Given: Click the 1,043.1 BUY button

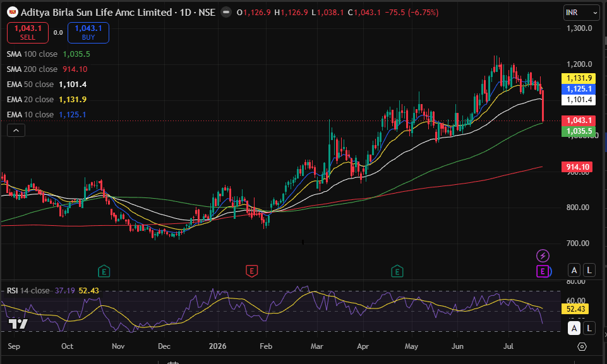Looking at the screenshot, I should tap(88, 33).
